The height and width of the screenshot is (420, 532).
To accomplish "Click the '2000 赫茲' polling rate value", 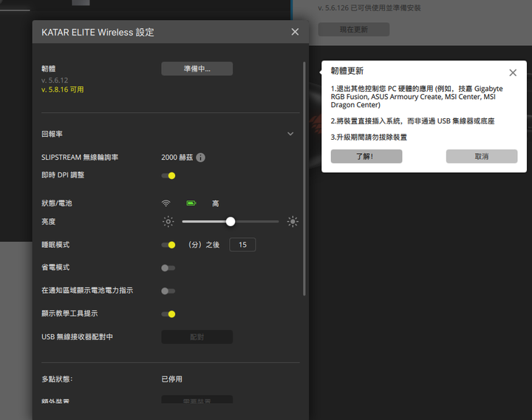I will coord(177,157).
